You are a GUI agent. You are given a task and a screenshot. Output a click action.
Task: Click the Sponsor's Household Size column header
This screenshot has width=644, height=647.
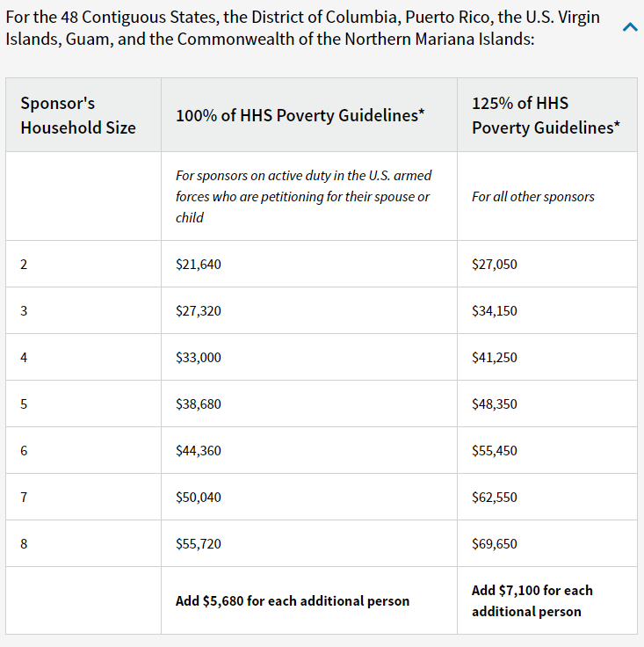click(x=78, y=115)
